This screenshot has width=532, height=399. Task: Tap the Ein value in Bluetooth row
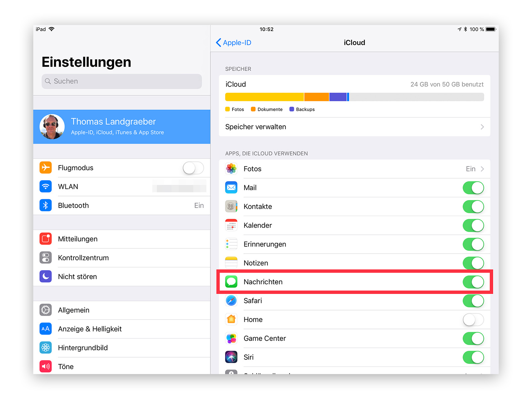coord(199,205)
